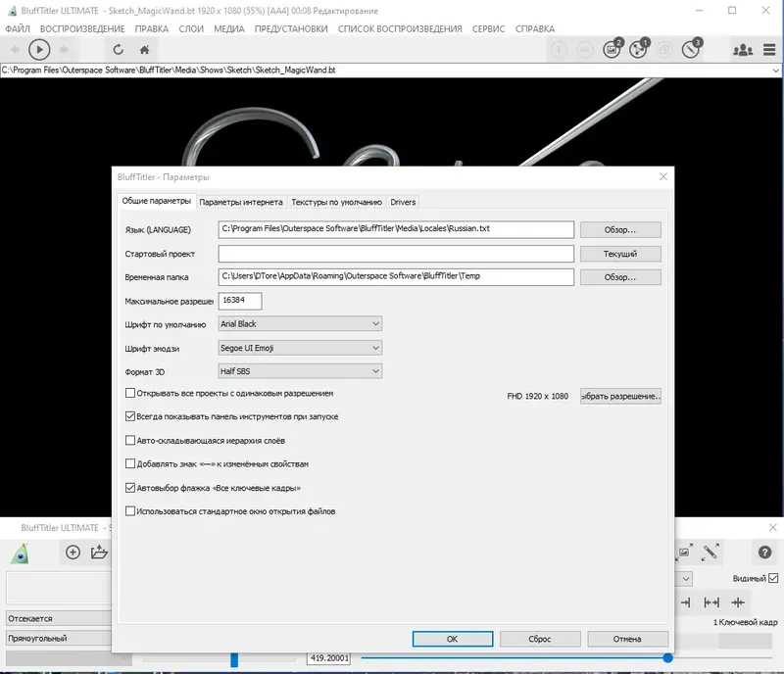Click the compress keyframes arrows icon

tap(738, 602)
